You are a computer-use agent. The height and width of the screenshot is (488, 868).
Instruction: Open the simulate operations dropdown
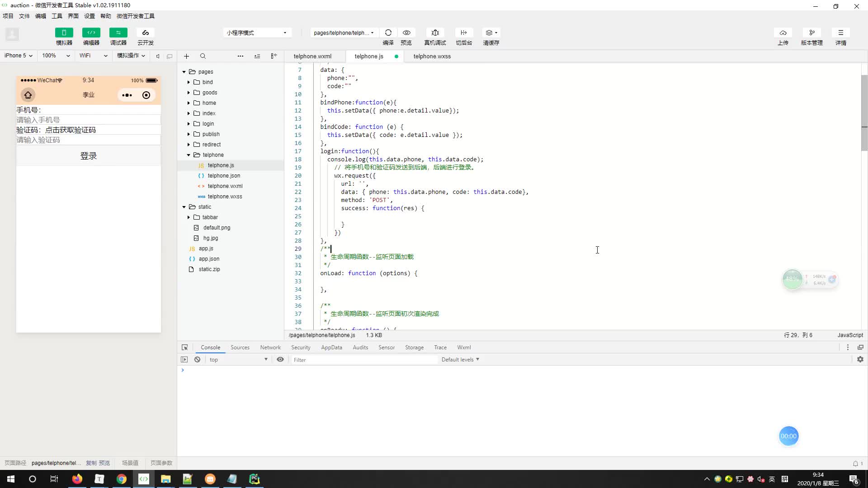(x=131, y=56)
